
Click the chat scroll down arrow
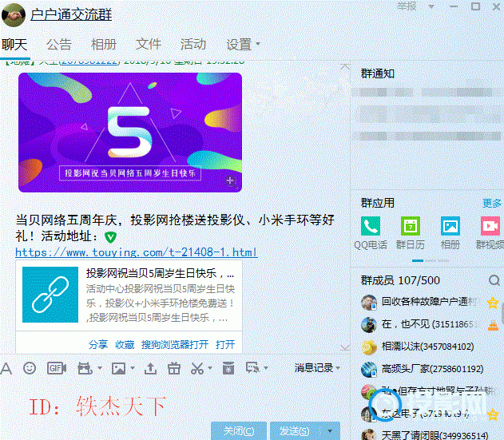pyautogui.click(x=345, y=347)
